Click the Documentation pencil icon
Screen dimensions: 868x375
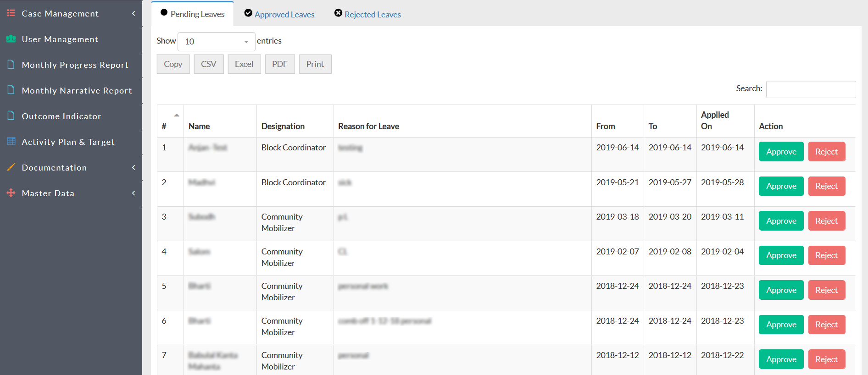11,167
